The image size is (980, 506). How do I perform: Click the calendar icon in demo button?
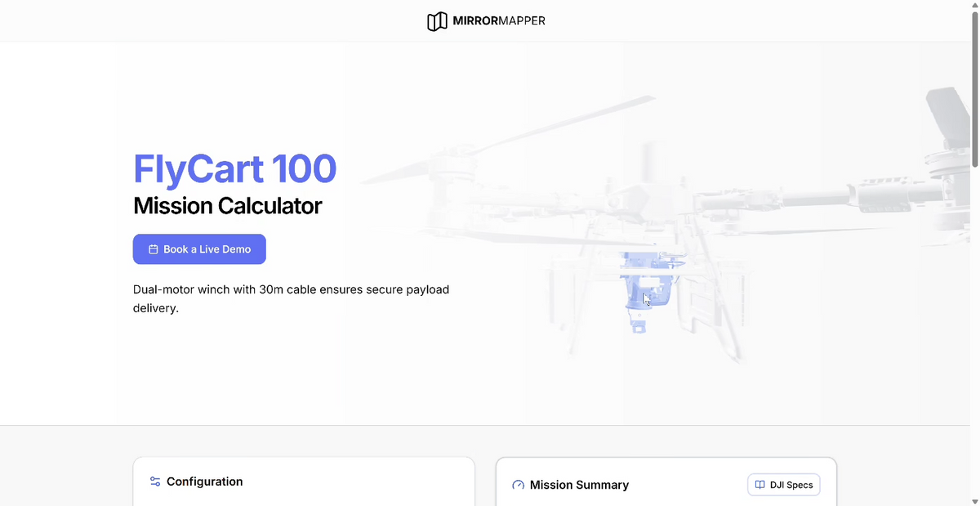tap(153, 249)
